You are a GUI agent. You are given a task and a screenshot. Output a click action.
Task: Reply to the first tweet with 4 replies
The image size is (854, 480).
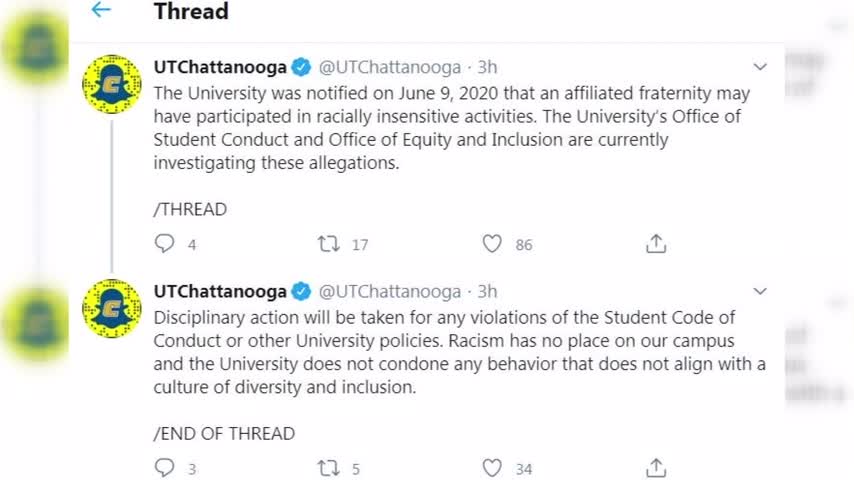tap(164, 244)
